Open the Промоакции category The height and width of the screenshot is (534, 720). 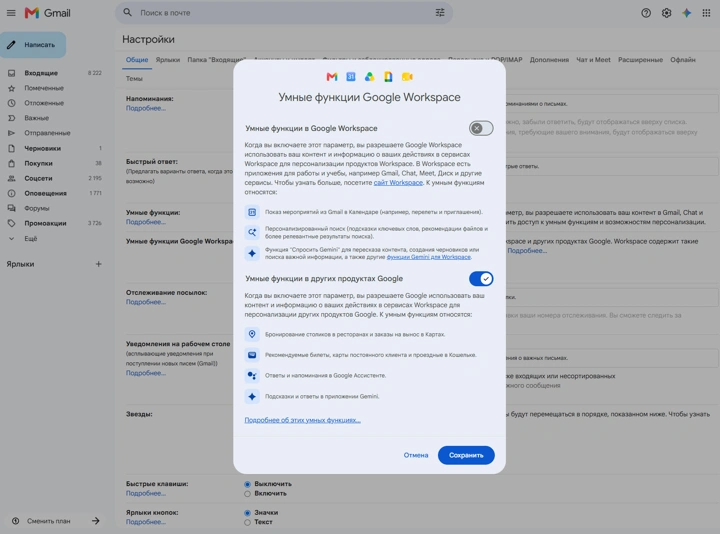point(55,223)
